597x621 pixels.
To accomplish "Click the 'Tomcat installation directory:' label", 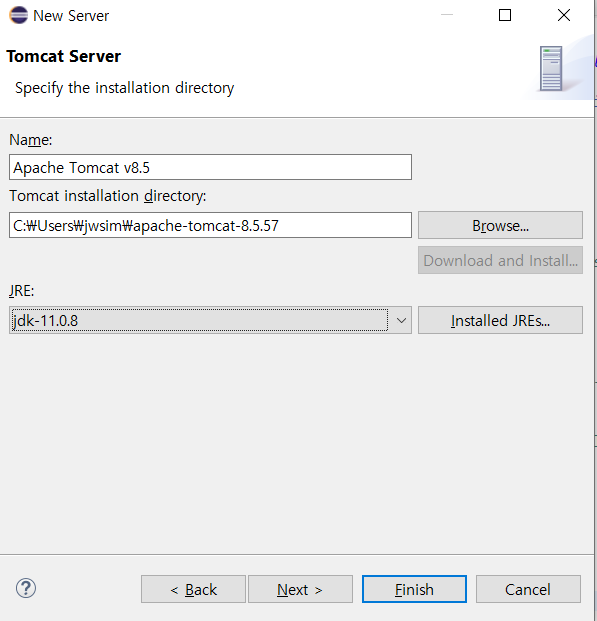I will pos(108,196).
